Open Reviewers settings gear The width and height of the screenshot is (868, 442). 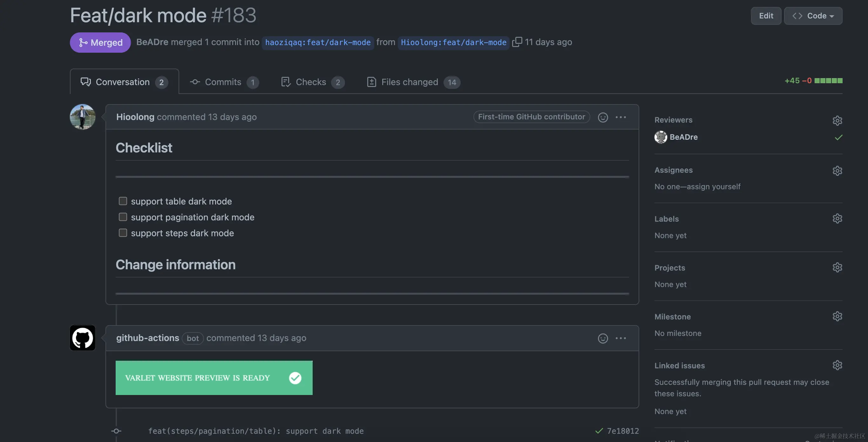[x=837, y=121]
